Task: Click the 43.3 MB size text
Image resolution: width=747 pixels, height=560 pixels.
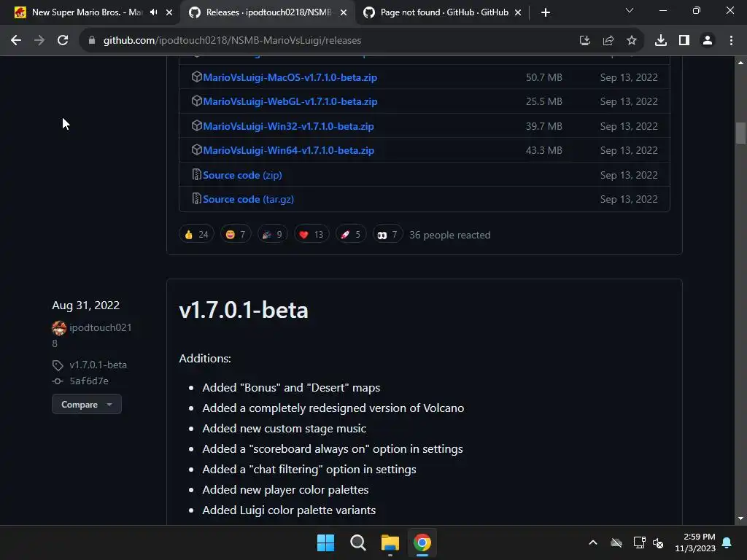Action: (x=544, y=150)
